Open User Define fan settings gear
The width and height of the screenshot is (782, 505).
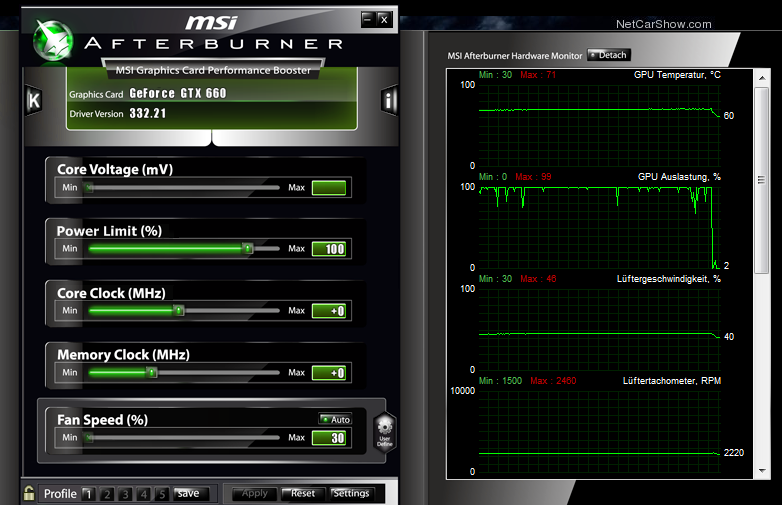click(x=385, y=432)
